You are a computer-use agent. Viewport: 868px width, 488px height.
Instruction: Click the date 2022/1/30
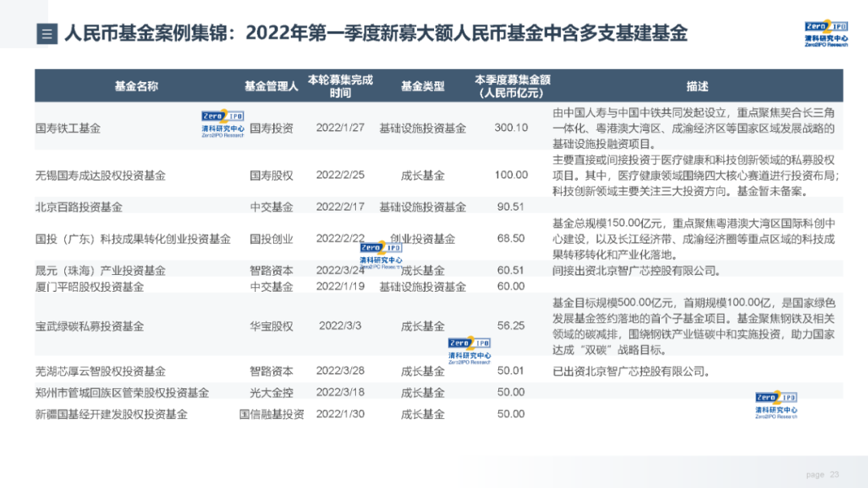tap(341, 414)
